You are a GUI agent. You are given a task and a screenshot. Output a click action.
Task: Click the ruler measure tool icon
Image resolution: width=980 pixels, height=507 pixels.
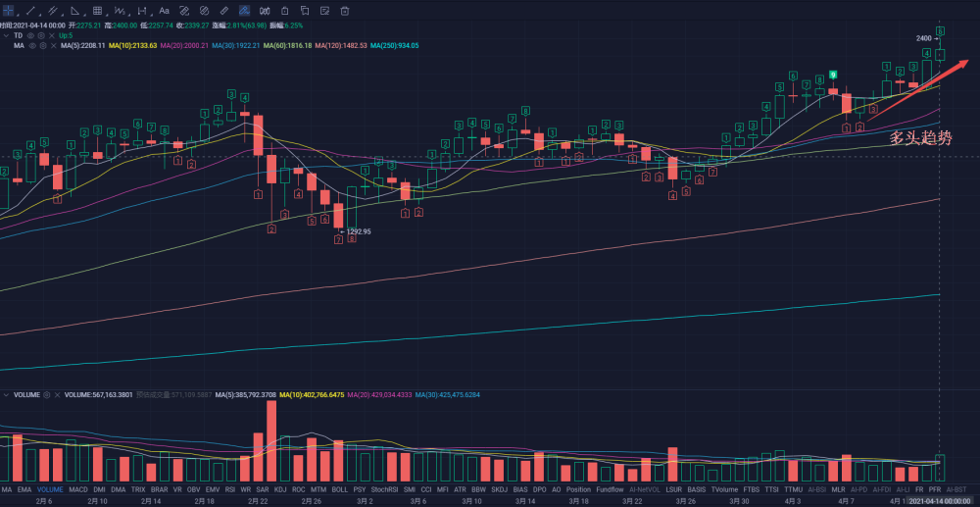[x=223, y=11]
